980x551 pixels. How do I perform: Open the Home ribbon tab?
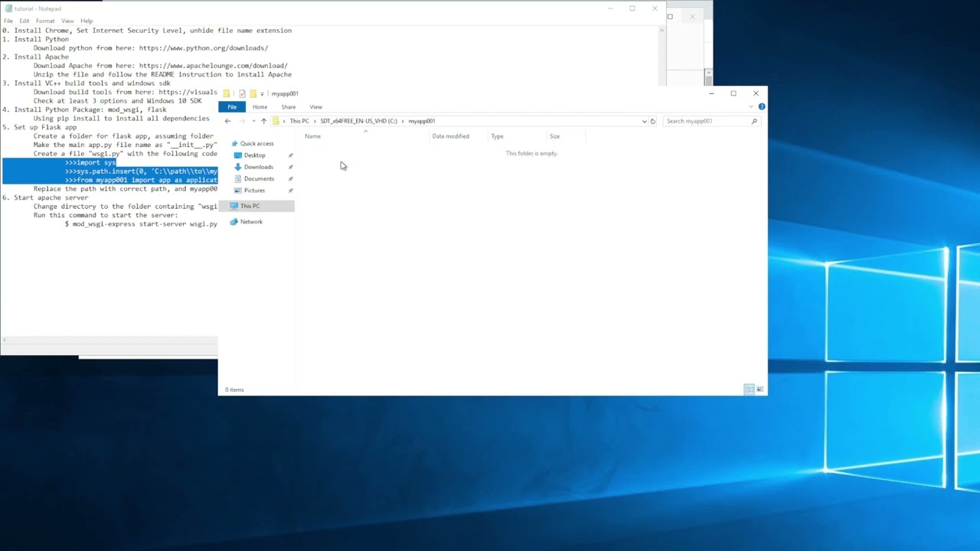(x=260, y=107)
